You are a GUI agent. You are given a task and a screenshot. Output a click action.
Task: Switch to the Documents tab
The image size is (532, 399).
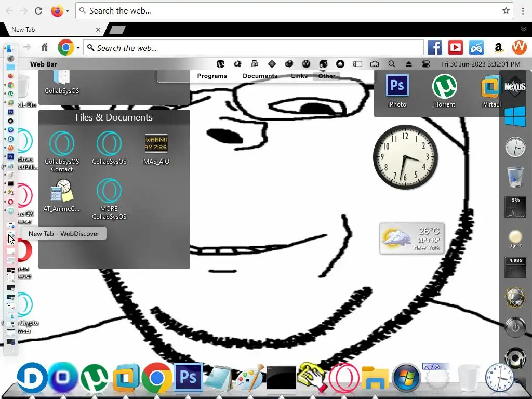click(260, 76)
